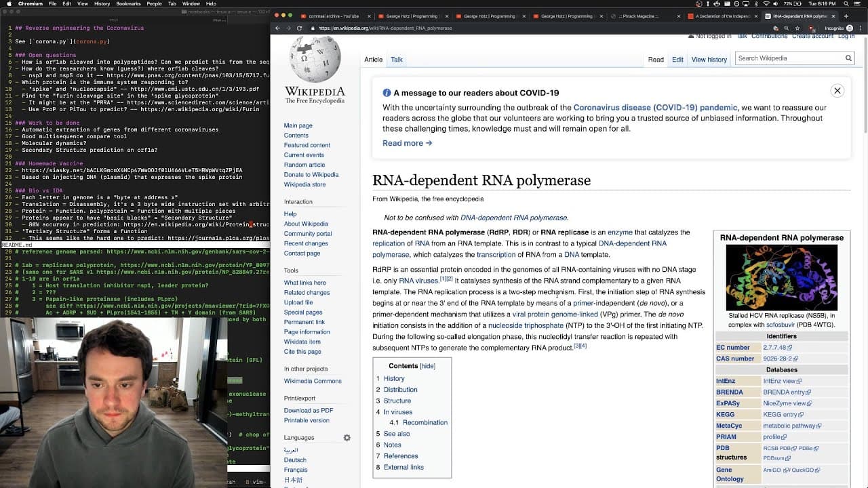Select Deutsch language link
The height and width of the screenshot is (488, 868).
tap(295, 460)
